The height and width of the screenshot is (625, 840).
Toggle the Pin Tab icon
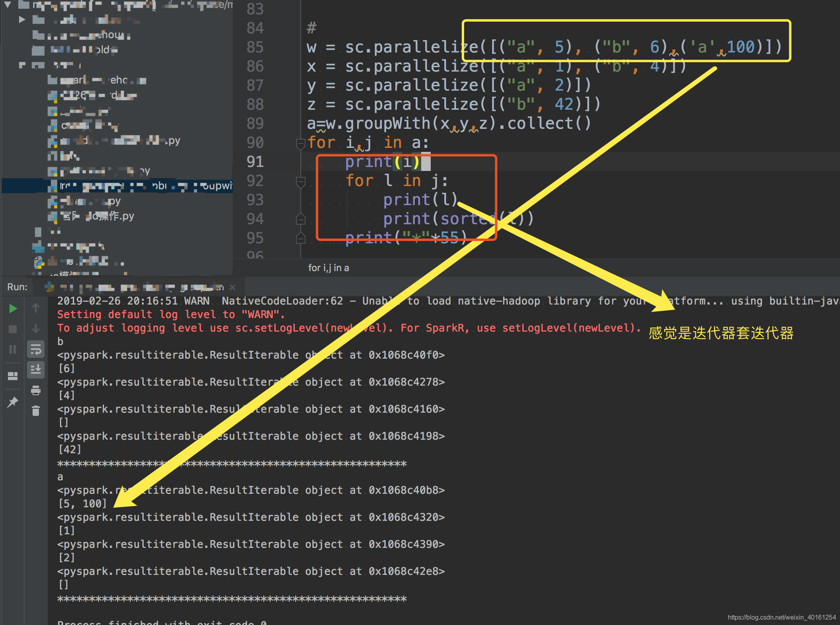[x=13, y=402]
